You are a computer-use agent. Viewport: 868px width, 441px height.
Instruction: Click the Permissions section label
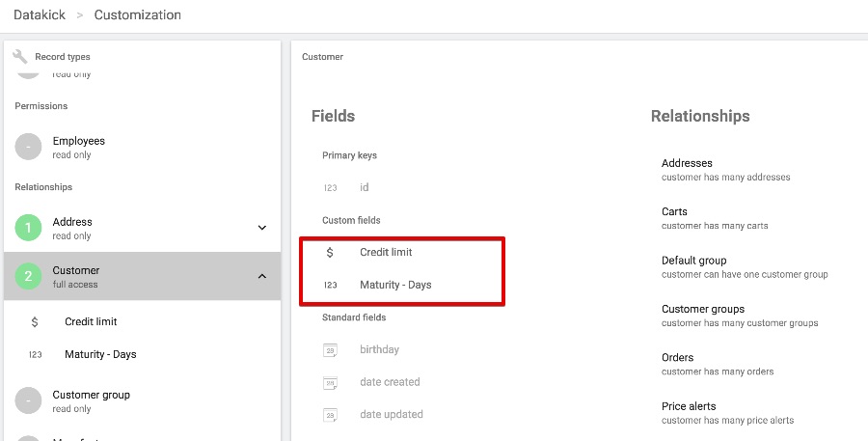pyautogui.click(x=41, y=106)
